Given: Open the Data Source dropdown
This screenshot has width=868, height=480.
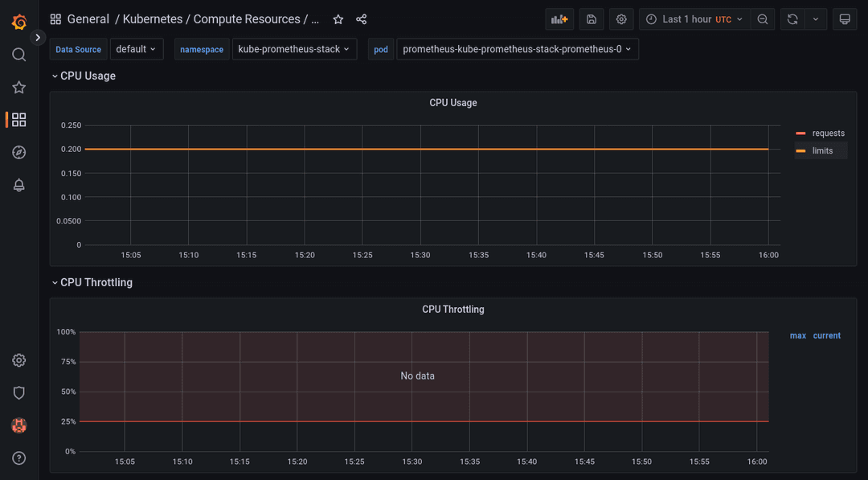Looking at the screenshot, I should (x=137, y=49).
